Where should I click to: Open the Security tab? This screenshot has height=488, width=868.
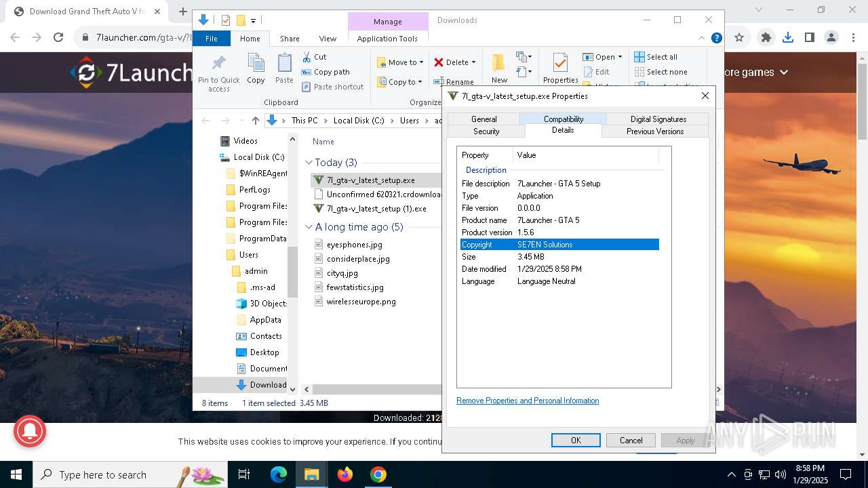(x=486, y=131)
